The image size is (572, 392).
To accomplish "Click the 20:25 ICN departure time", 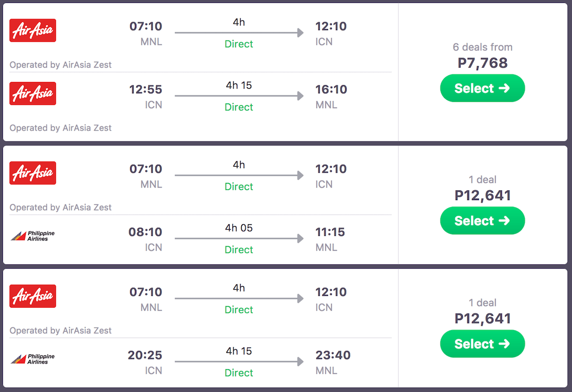I will coord(145,355).
